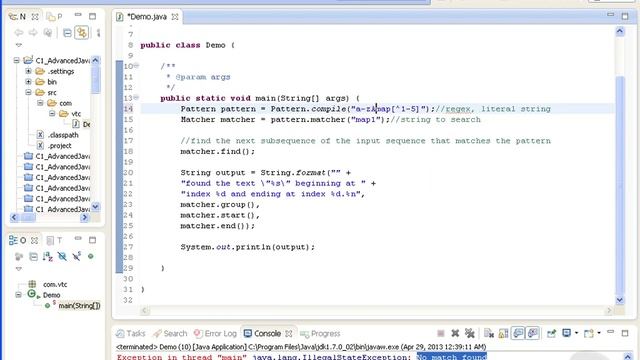The image size is (640, 360).
Task: Collapse the top C1_AdvancedJava project node
Action: pyautogui.click(x=16, y=60)
